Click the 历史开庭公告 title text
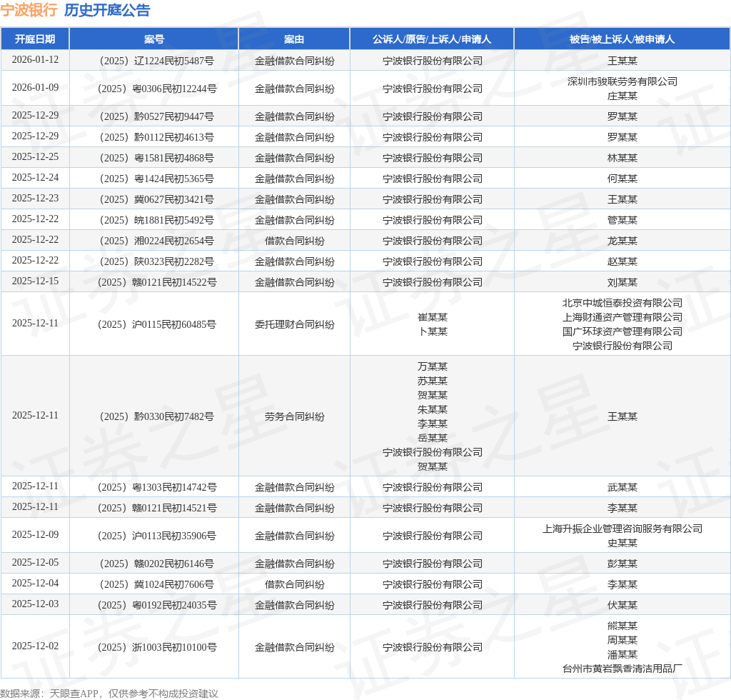Viewport: 731px width, 700px height. (x=107, y=10)
